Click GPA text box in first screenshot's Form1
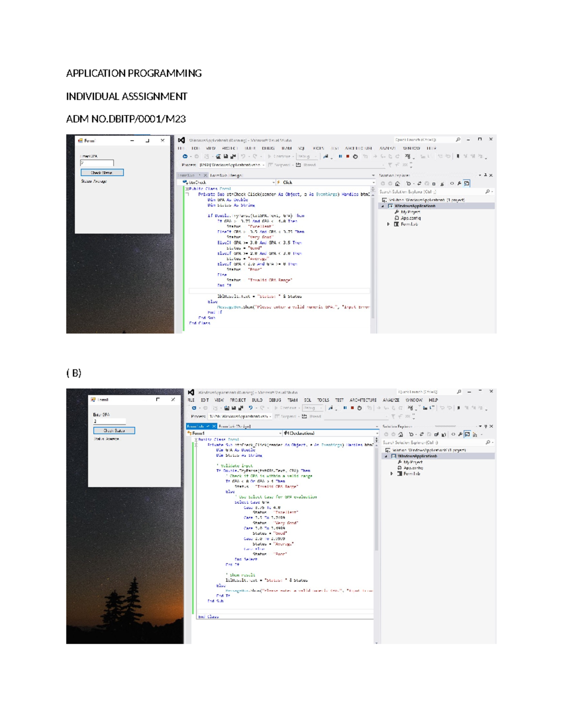 tap(97, 163)
